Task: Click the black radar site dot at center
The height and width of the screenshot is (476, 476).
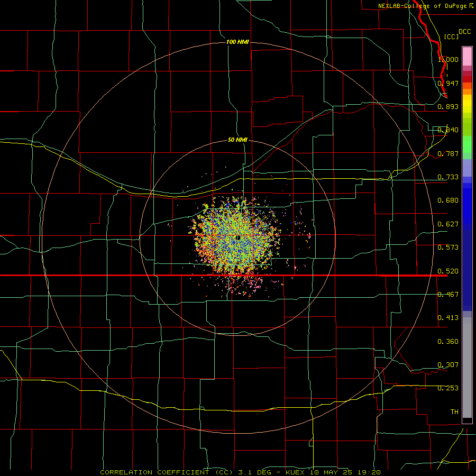Action: (239, 237)
